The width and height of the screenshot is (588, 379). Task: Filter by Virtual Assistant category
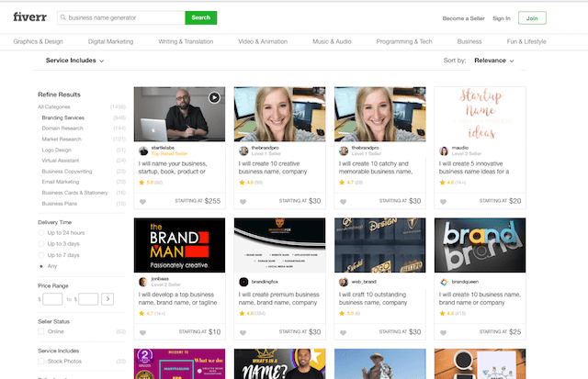click(61, 161)
